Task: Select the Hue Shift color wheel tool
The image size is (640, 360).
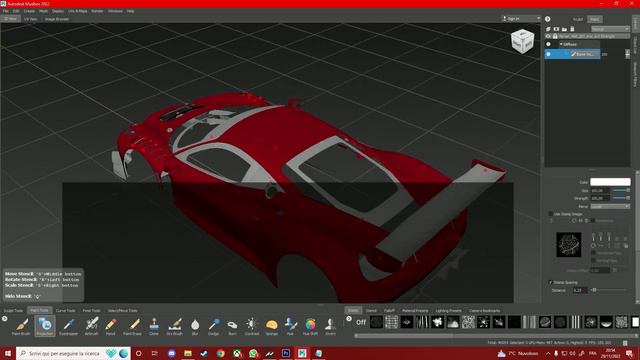Action: tap(310, 326)
